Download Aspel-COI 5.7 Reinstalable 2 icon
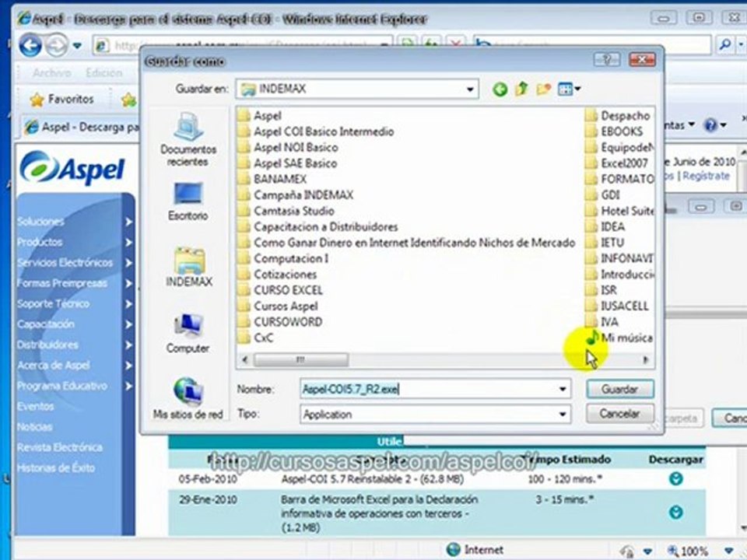 pos(675,478)
